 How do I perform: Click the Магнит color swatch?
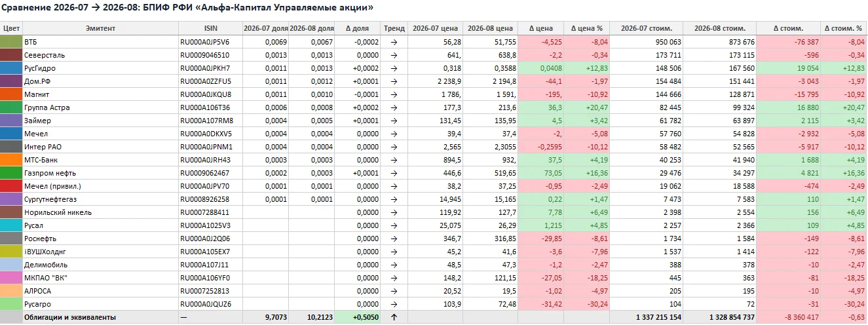click(x=10, y=94)
